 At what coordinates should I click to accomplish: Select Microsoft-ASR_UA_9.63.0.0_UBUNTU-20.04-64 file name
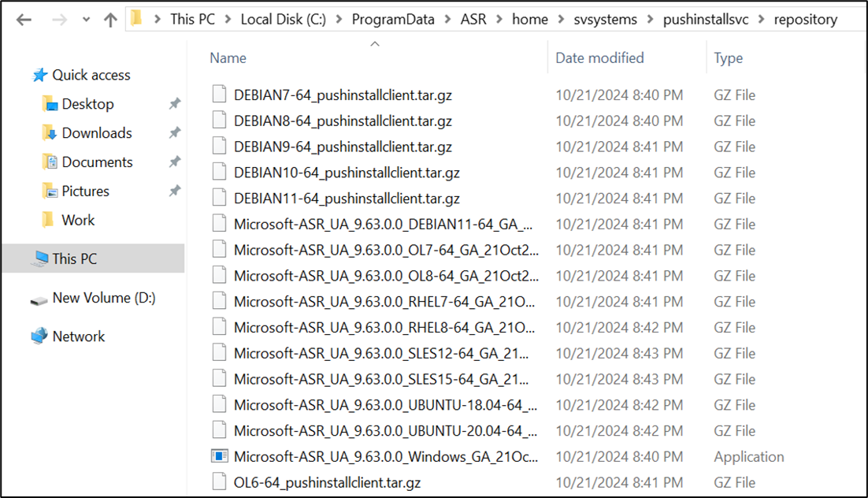[385, 430]
